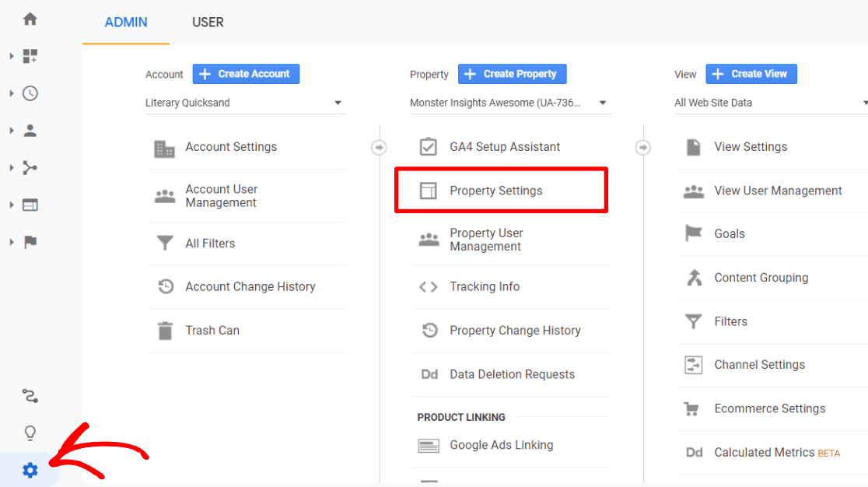Open Account Settings link

231,147
